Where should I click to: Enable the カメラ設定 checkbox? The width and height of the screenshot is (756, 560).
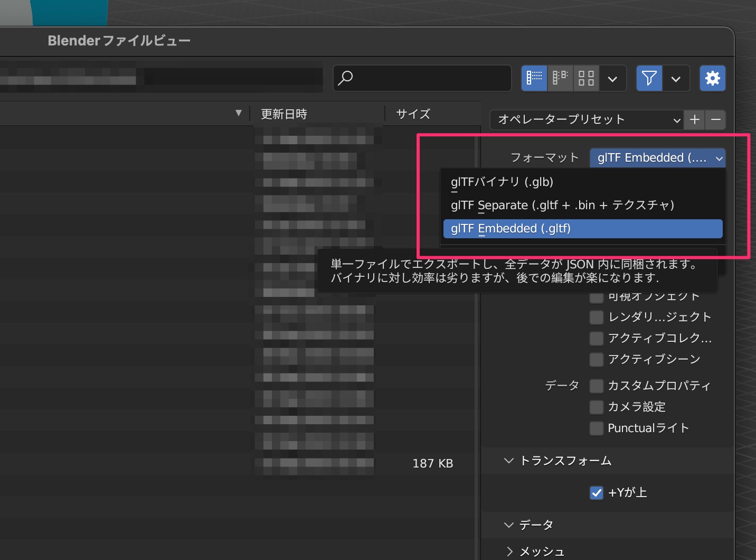coord(596,407)
